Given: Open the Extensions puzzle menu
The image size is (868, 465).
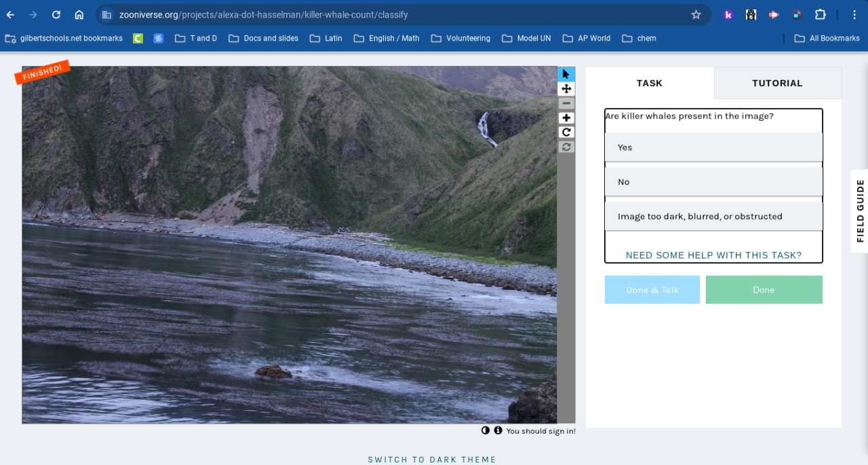Looking at the screenshot, I should [x=820, y=14].
